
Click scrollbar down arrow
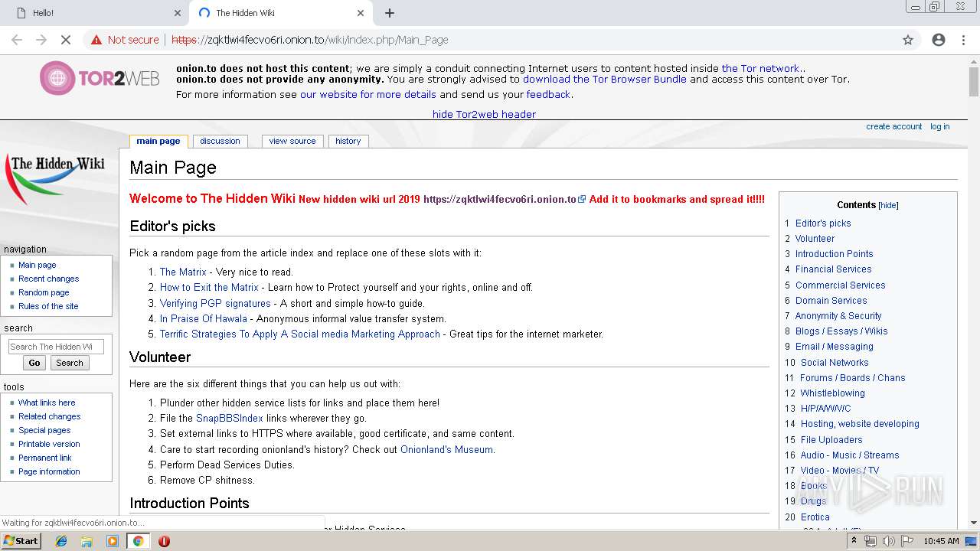click(x=974, y=523)
